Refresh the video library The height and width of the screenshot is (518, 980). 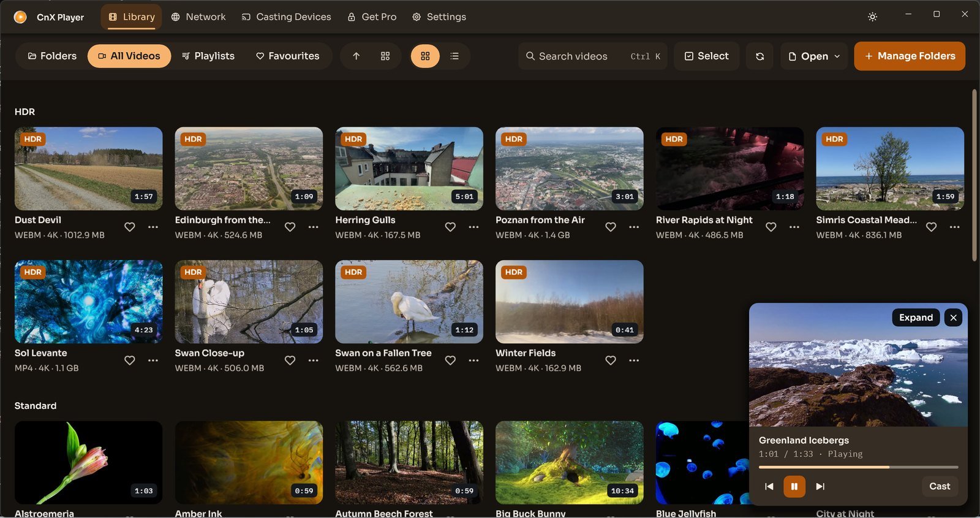click(759, 56)
